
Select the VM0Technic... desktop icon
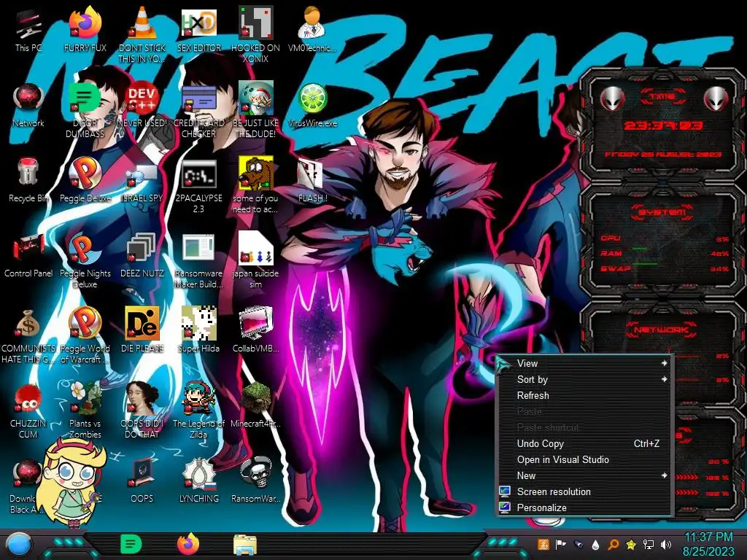pos(312,30)
